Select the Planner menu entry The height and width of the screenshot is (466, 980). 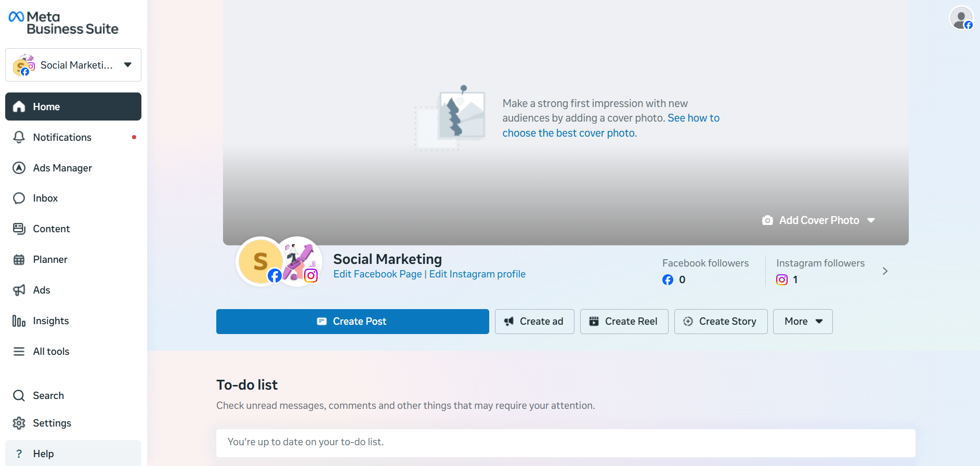click(x=73, y=259)
